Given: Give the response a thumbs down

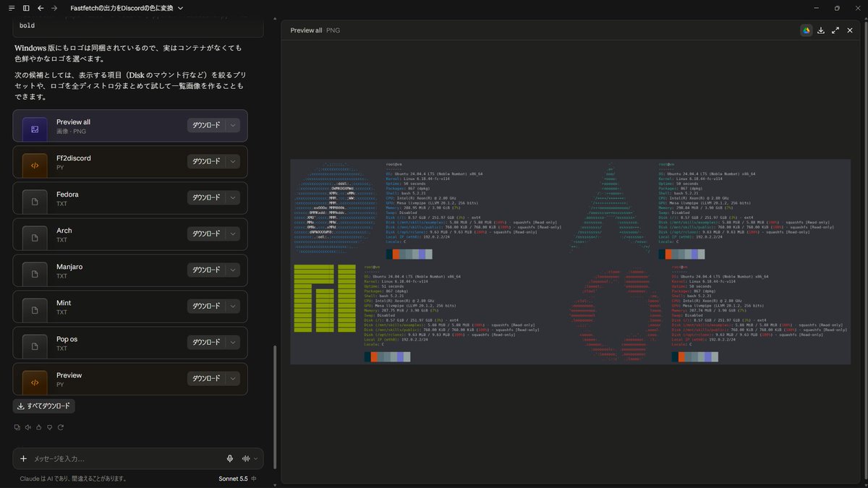Looking at the screenshot, I should pyautogui.click(x=50, y=427).
